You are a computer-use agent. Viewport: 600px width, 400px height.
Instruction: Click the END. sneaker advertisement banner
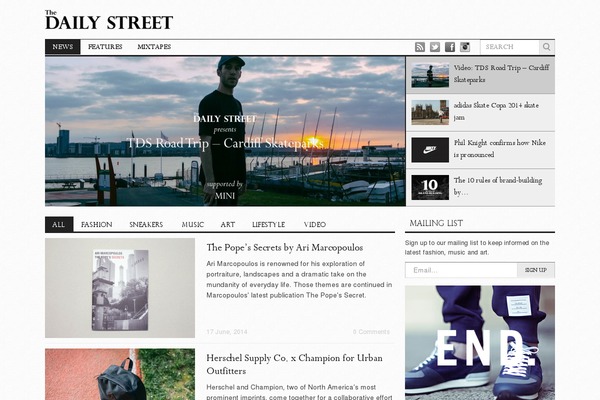click(480, 343)
